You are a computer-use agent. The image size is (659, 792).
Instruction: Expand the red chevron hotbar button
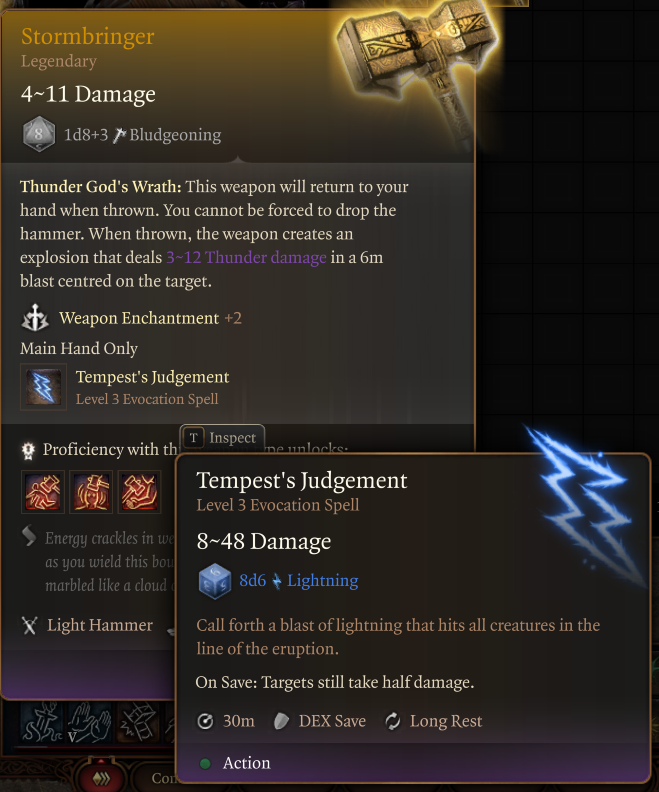pyautogui.click(x=102, y=778)
